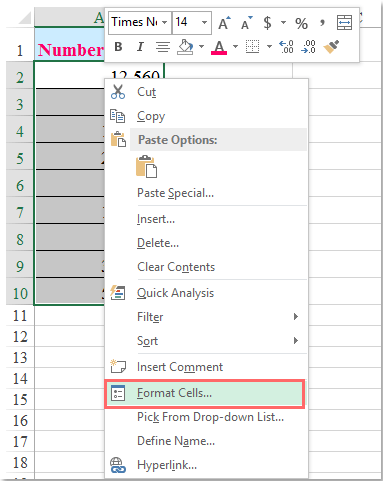Click Decrease Decimal icon
The height and width of the screenshot is (481, 383).
(x=308, y=47)
